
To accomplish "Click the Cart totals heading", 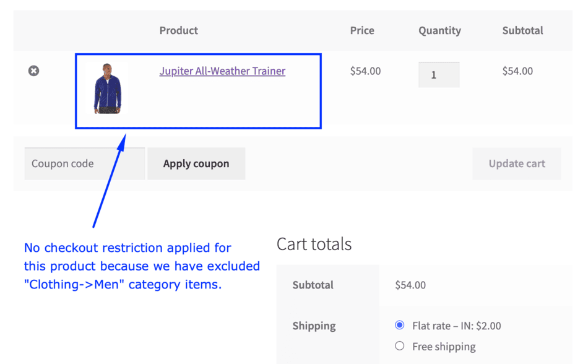I will click(314, 244).
